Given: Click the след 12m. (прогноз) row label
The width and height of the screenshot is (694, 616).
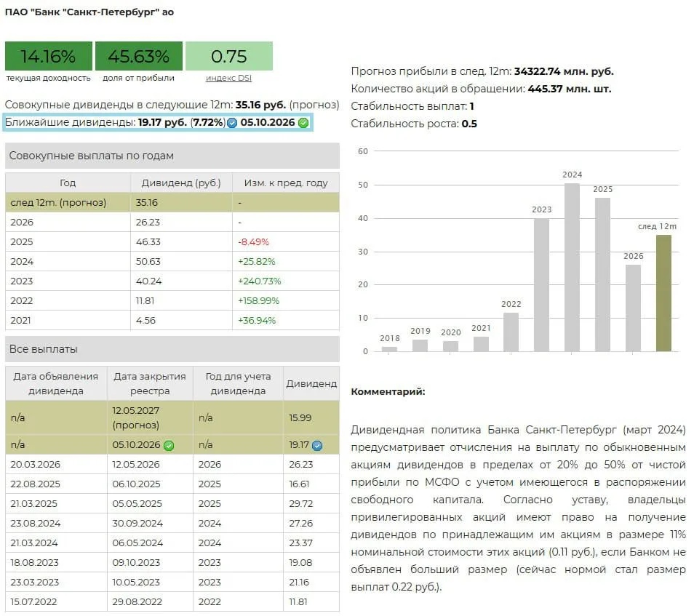Looking at the screenshot, I should (58, 203).
